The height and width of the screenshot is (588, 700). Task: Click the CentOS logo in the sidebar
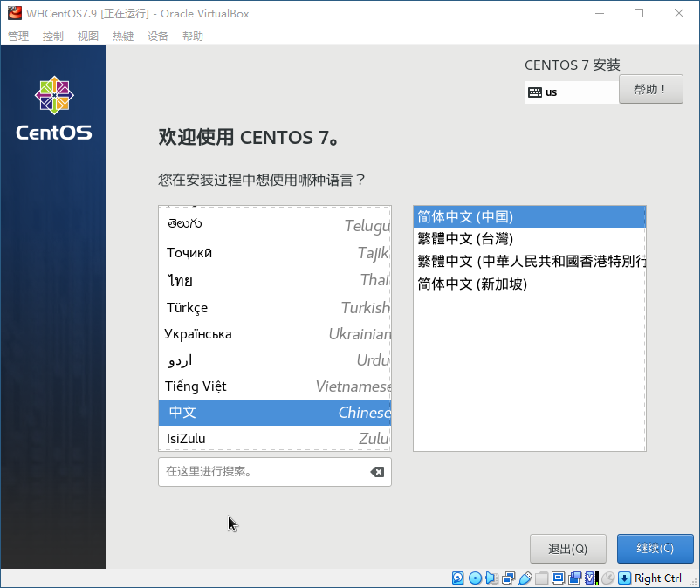click(54, 108)
